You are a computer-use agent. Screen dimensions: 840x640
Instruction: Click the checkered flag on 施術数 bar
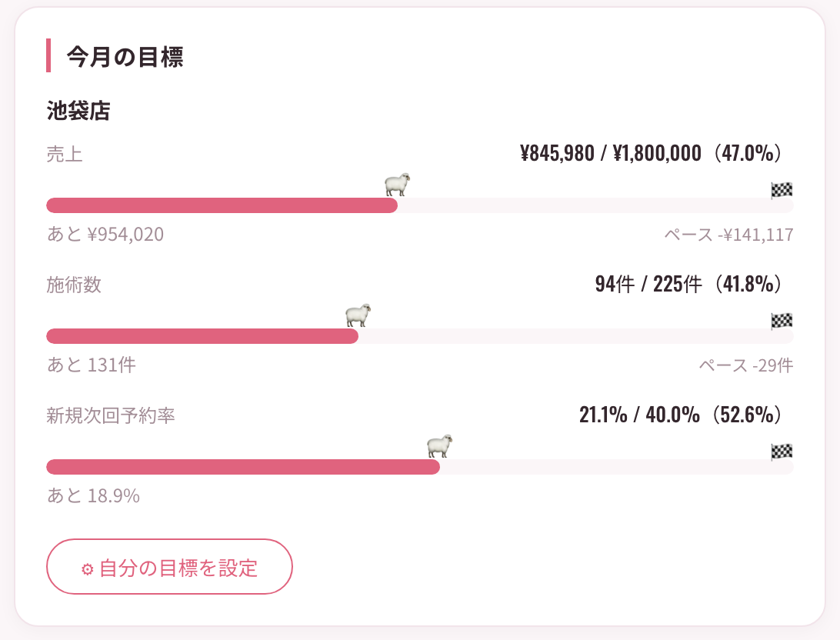(x=782, y=321)
